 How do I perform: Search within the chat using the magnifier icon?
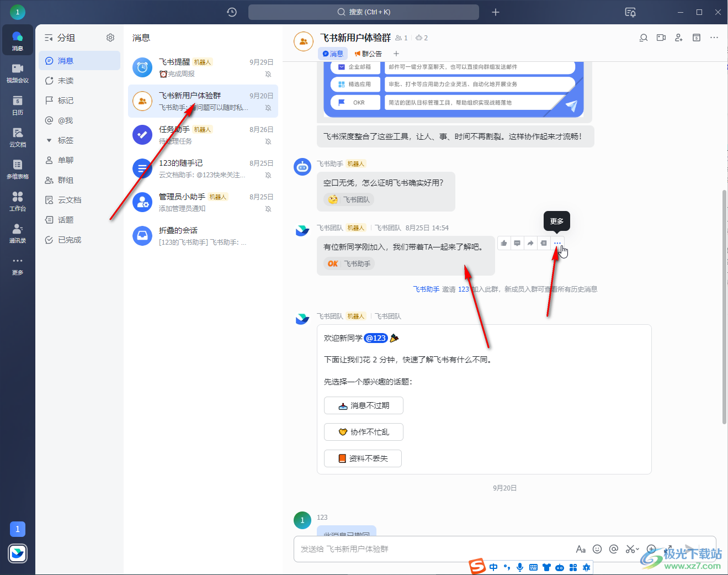pyautogui.click(x=644, y=38)
